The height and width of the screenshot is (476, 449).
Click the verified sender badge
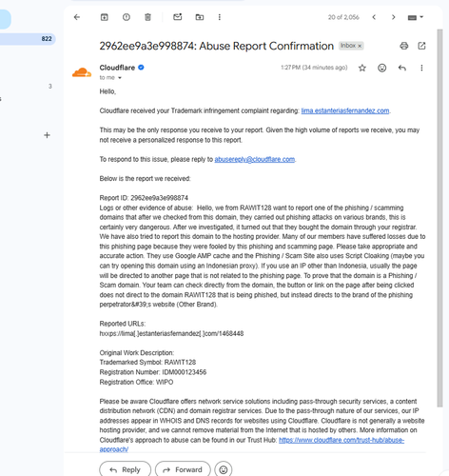(141, 68)
